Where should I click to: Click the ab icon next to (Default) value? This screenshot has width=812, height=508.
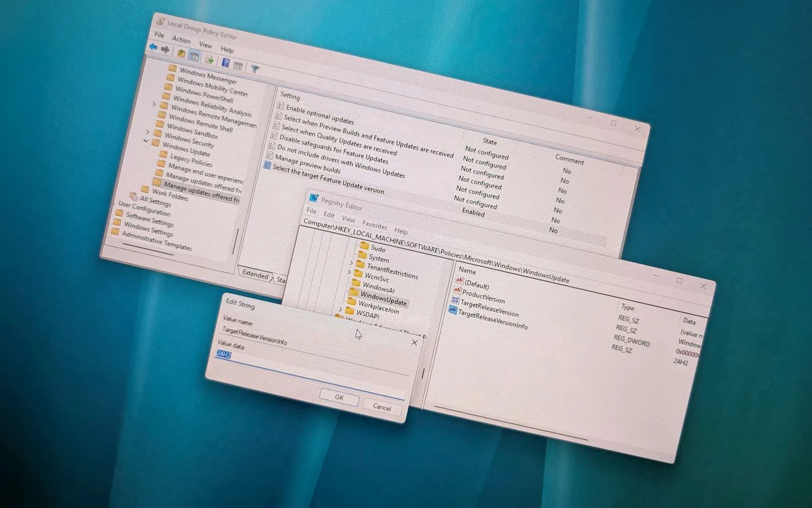(459, 280)
